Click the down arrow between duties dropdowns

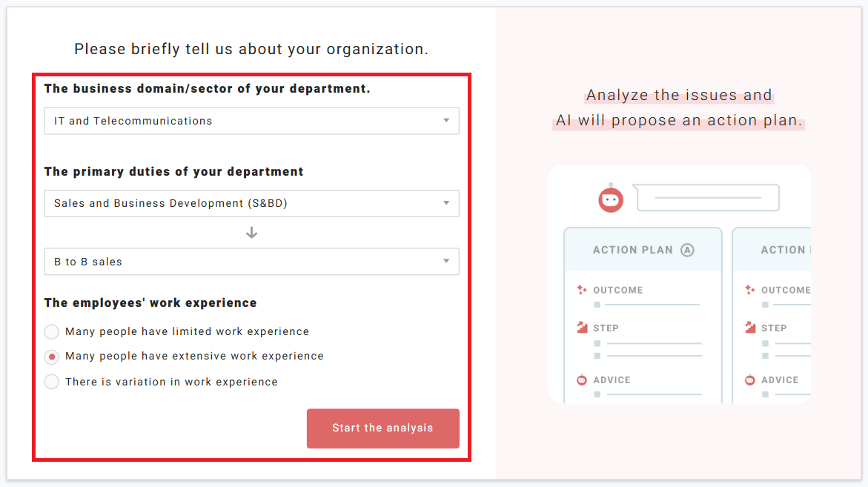pyautogui.click(x=251, y=233)
